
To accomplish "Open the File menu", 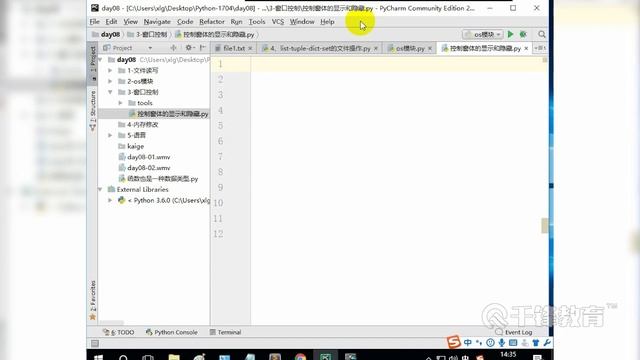I will point(94,22).
